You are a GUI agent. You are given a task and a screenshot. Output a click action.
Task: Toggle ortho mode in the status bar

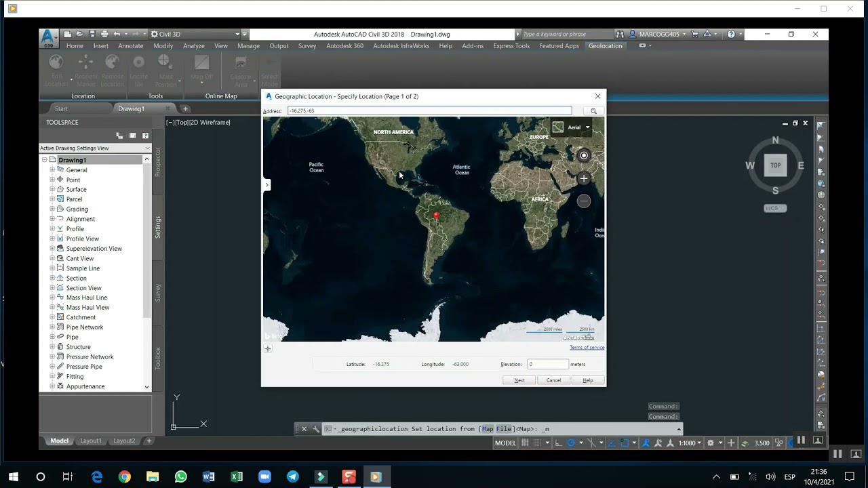pyautogui.click(x=558, y=443)
